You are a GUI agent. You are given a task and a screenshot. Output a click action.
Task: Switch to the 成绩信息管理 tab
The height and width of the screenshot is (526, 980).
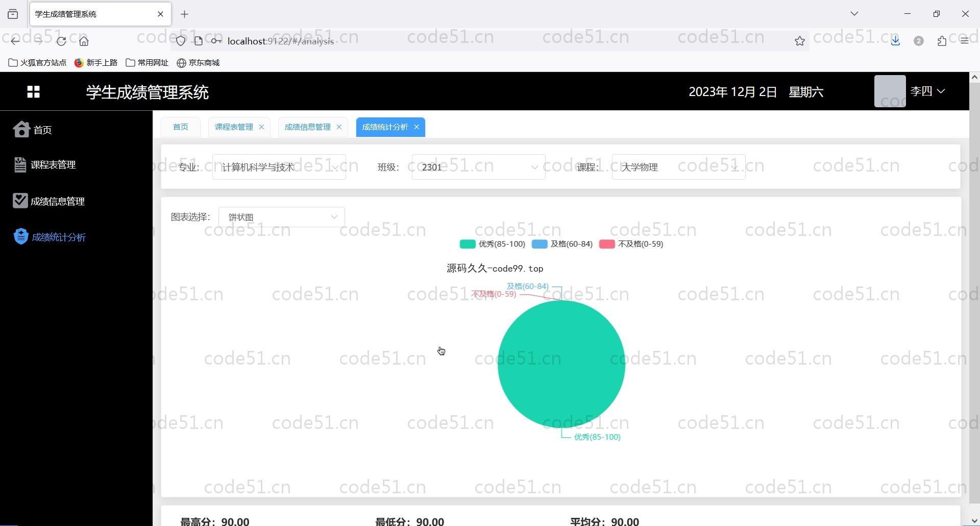coord(307,127)
